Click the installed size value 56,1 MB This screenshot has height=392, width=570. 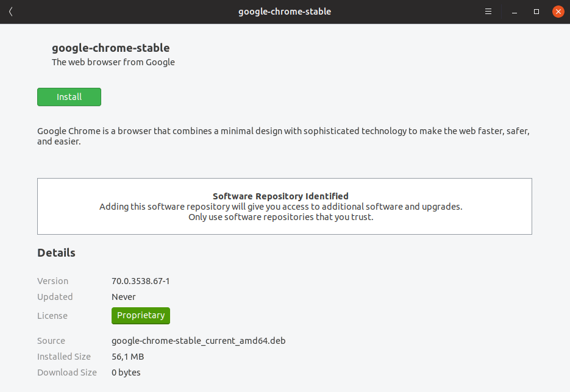tap(127, 357)
